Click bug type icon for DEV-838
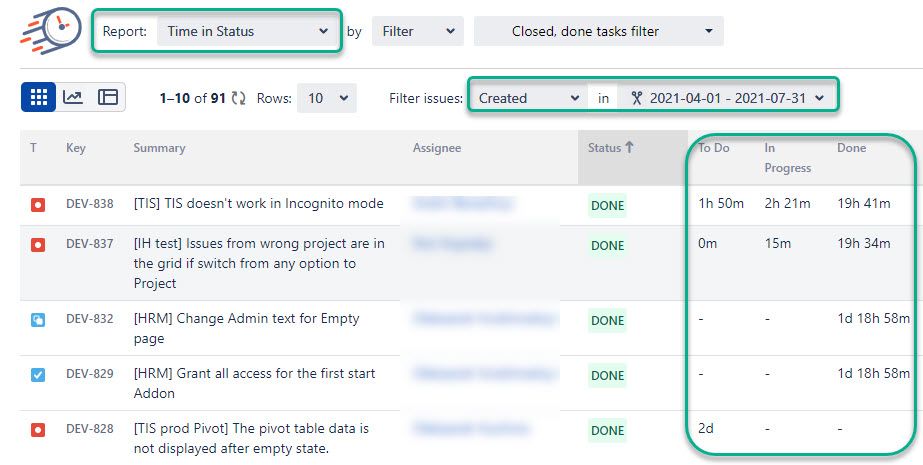Image resolution: width=923 pixels, height=465 pixels. [38, 205]
